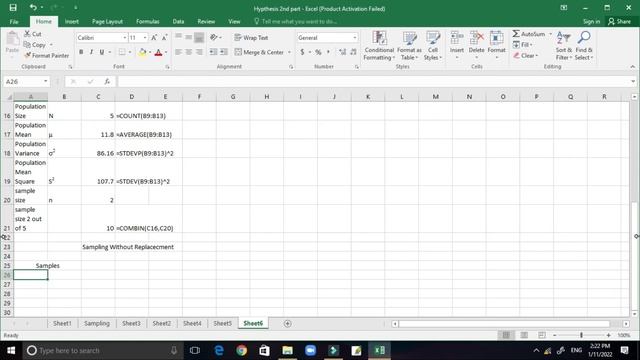This screenshot has height=360, width=640.
Task: Insert new cells with Insert button
Action: coord(457,45)
